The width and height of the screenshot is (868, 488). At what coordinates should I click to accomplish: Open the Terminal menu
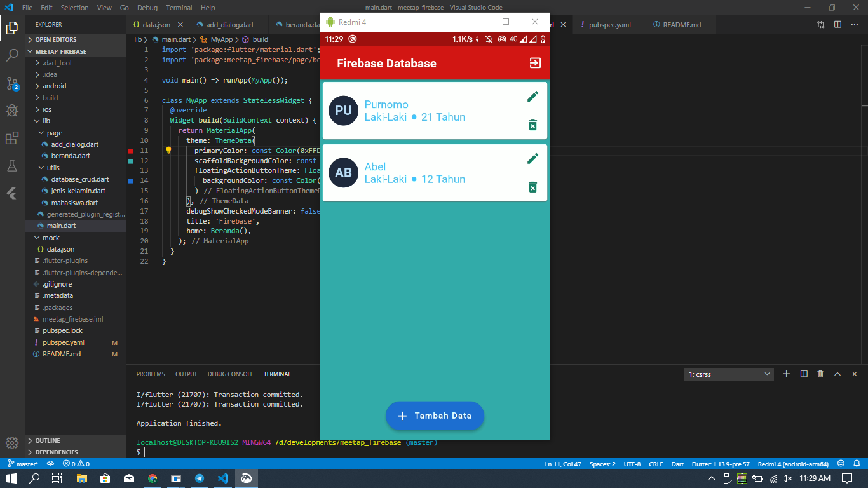tap(179, 8)
